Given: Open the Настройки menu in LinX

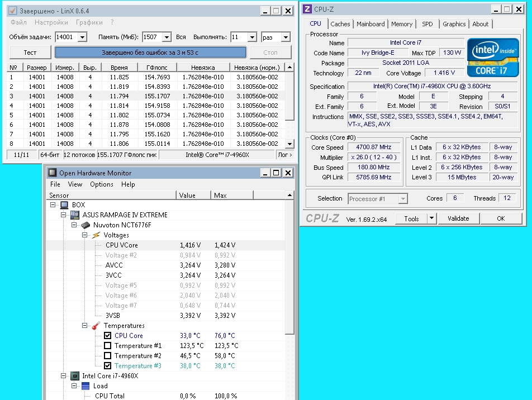Looking at the screenshot, I should click(x=51, y=22).
